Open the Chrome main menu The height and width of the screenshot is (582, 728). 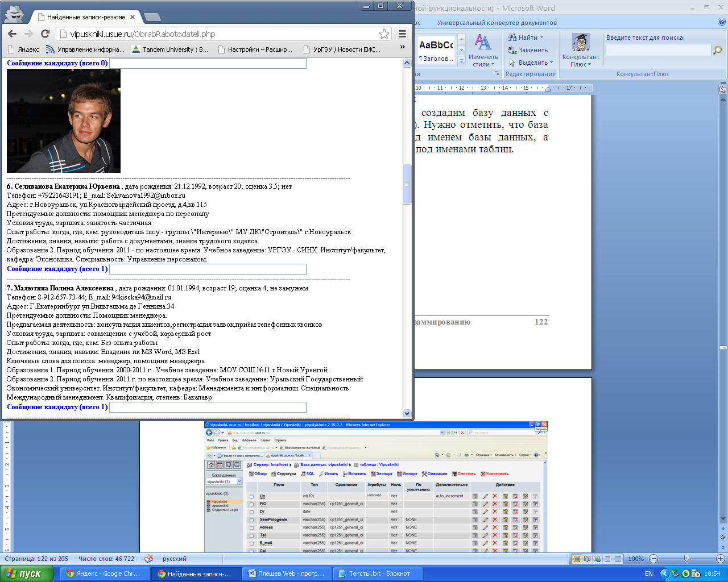click(402, 34)
